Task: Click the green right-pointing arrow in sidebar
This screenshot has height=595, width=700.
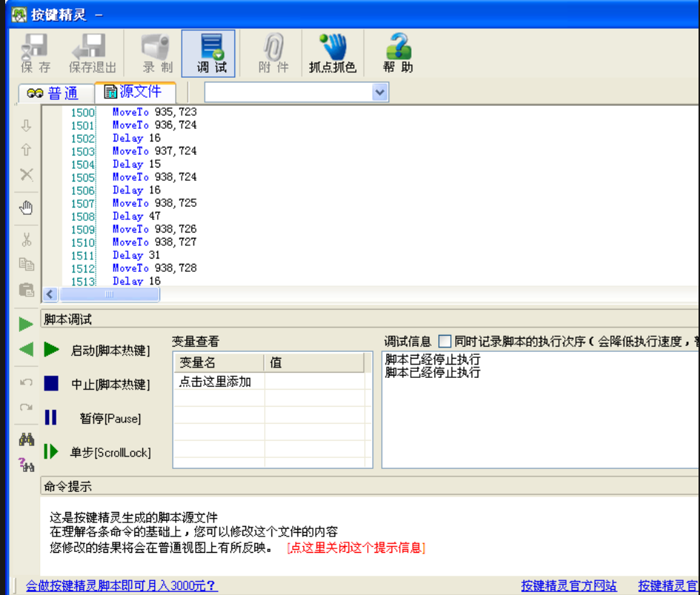Action: point(26,325)
